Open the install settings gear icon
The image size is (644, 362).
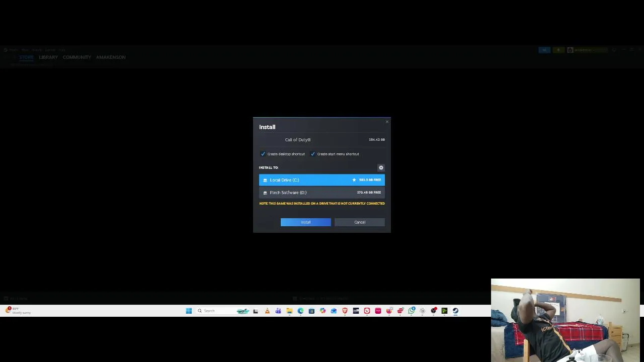point(381,167)
